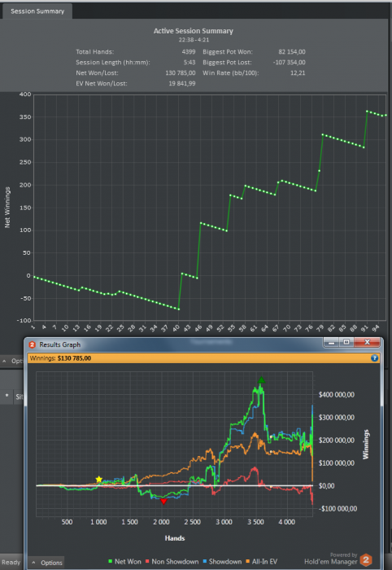Toggle the Showdown legend entry
Screen dimensions: 392x570
222,562
